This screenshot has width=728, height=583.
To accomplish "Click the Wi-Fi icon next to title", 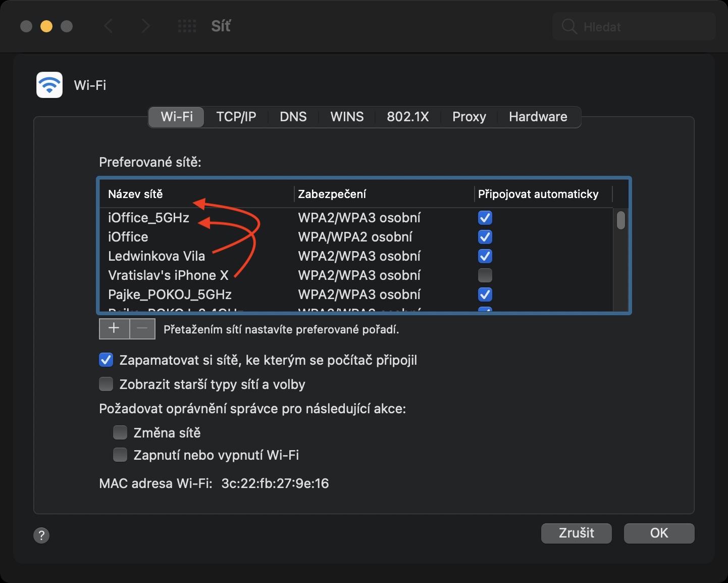I will 49,85.
